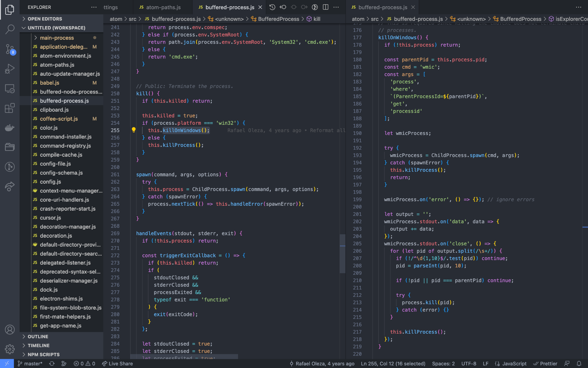
Task: Open Source Control view with 8 badge
Action: pos(10,49)
